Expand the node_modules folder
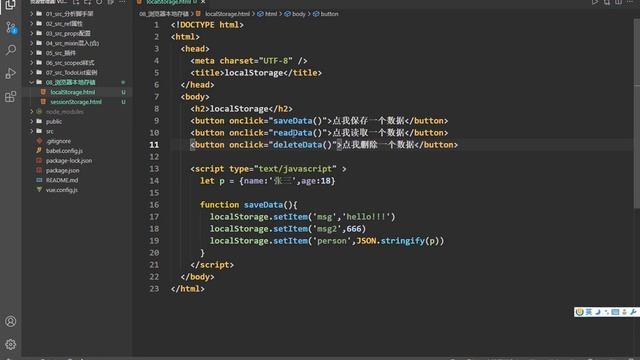Viewport: 640px width, 360px height. pyautogui.click(x=31, y=111)
